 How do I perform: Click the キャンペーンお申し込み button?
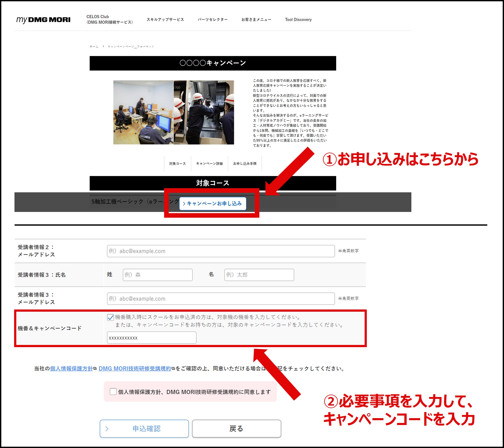click(x=213, y=203)
